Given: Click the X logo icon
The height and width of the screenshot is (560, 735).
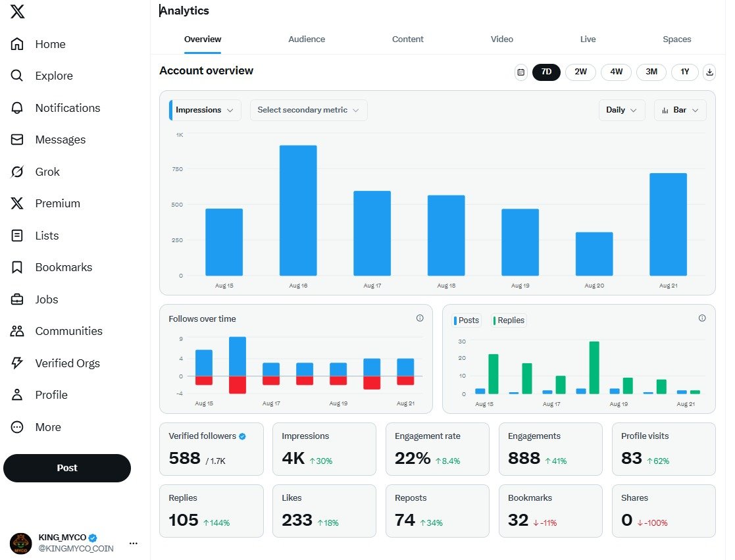Looking at the screenshot, I should [x=18, y=12].
